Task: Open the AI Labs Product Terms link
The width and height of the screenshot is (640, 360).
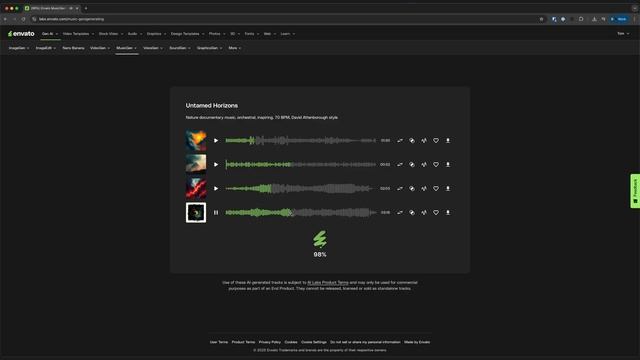Action: (328, 282)
